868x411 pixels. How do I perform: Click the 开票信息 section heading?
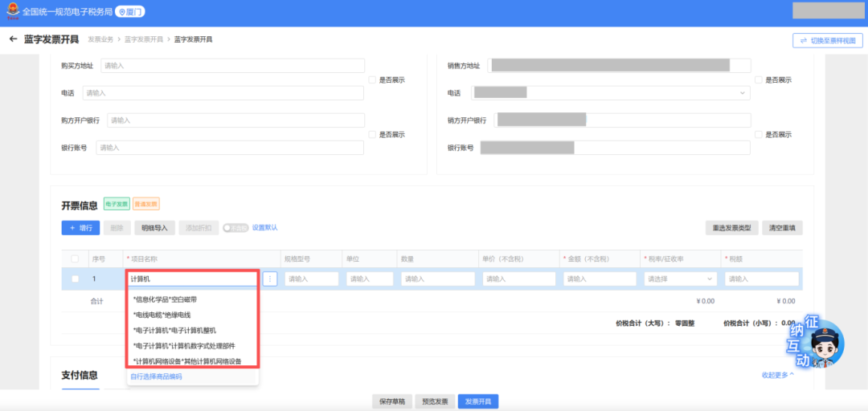(x=80, y=205)
